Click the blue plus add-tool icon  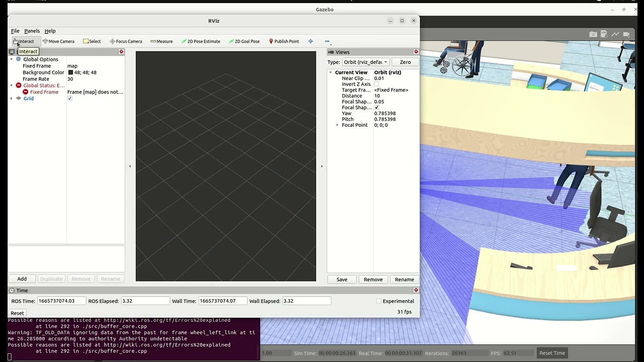(x=310, y=41)
